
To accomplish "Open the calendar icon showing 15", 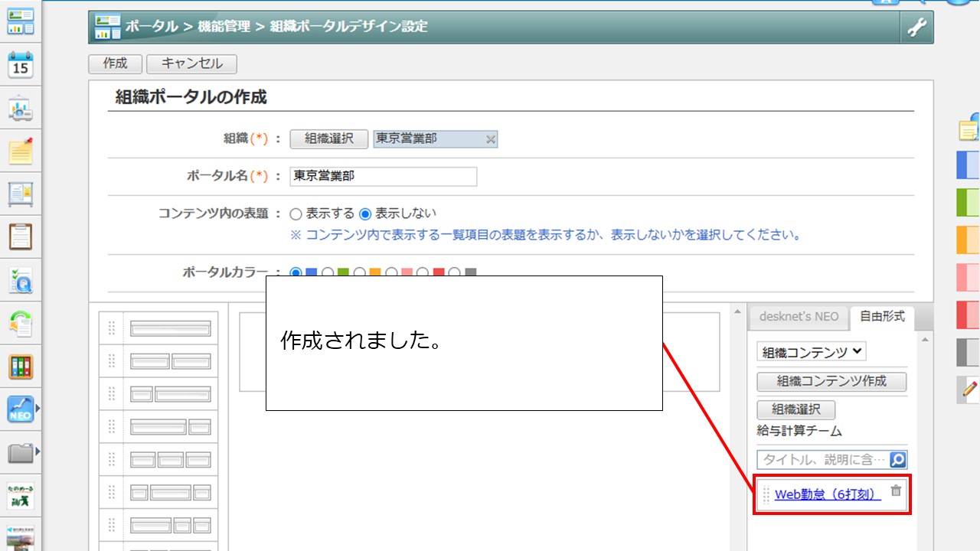I will 21,65.
